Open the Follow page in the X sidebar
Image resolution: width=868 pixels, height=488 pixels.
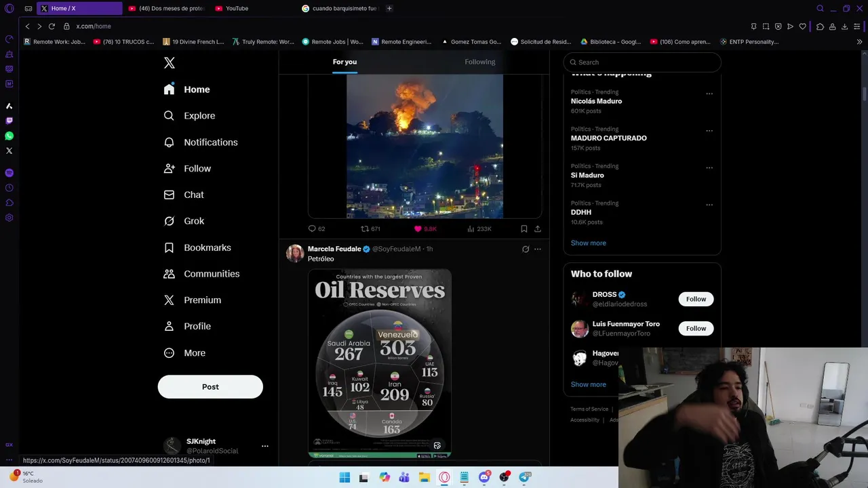188,169
